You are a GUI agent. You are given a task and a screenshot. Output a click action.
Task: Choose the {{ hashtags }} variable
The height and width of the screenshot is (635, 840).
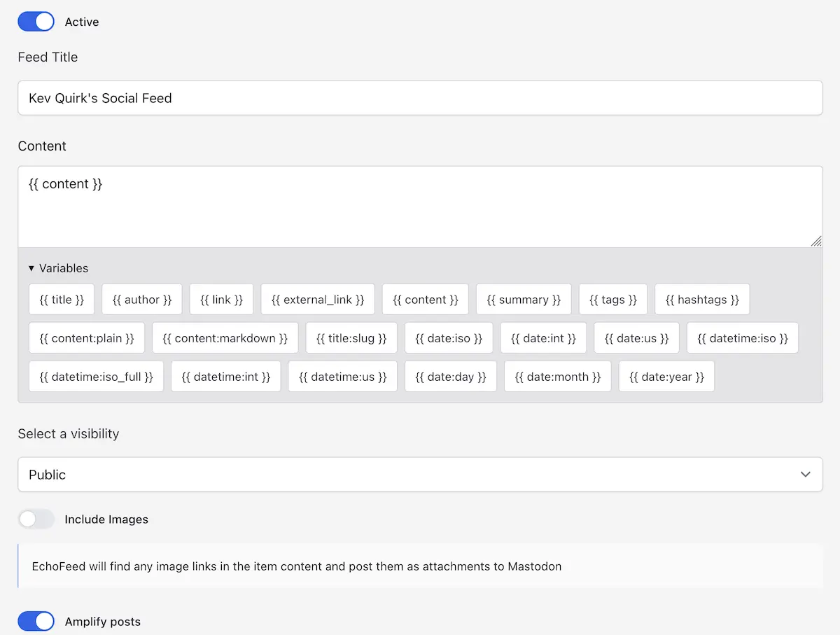pyautogui.click(x=702, y=300)
